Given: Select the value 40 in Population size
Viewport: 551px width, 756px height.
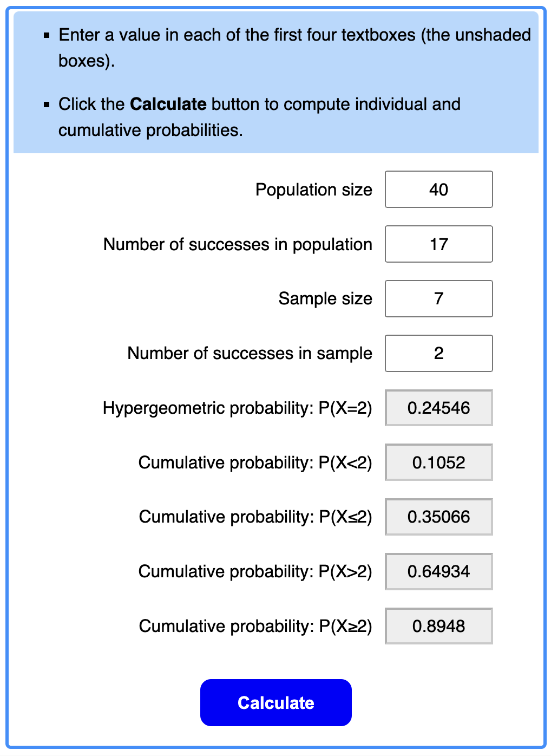Looking at the screenshot, I should point(438,189).
